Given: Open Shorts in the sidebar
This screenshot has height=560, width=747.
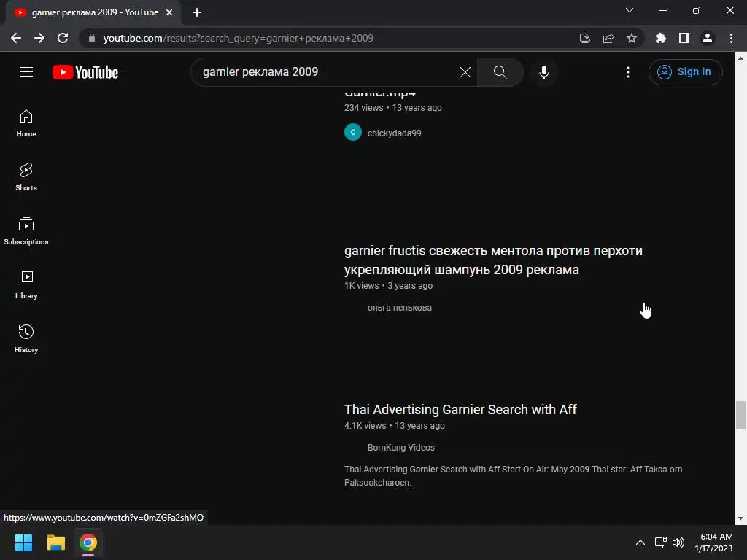Looking at the screenshot, I should tap(26, 177).
